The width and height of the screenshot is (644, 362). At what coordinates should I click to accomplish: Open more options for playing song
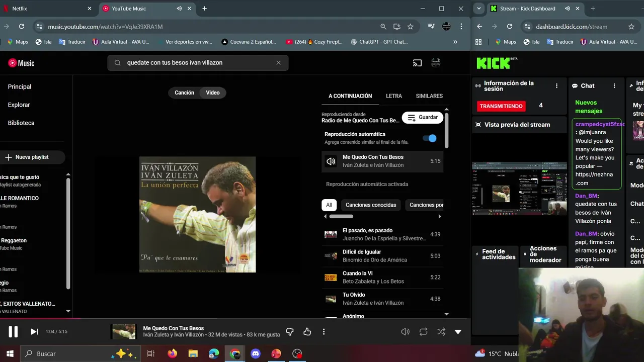click(x=324, y=331)
